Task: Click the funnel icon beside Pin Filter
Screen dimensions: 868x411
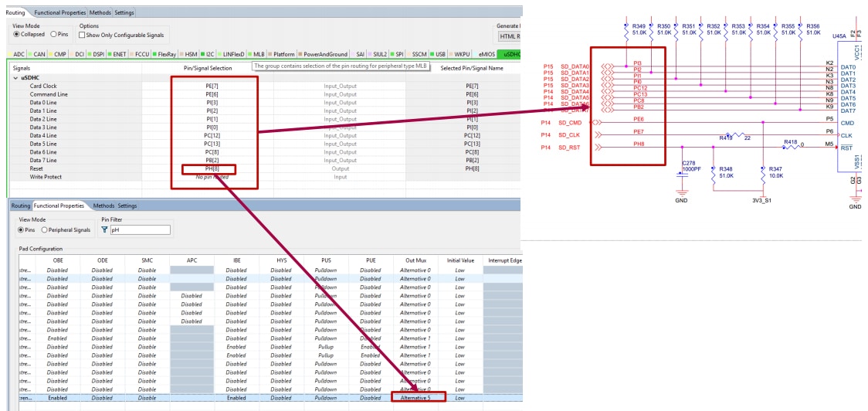Action: point(106,230)
